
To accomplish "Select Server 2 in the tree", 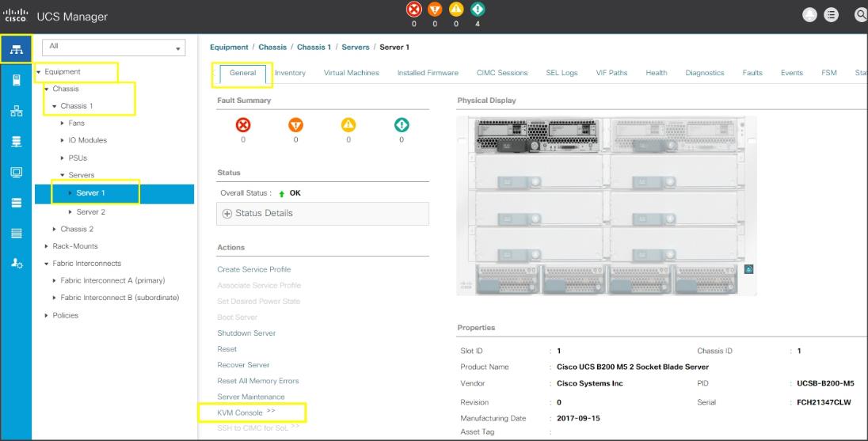I will tap(91, 212).
